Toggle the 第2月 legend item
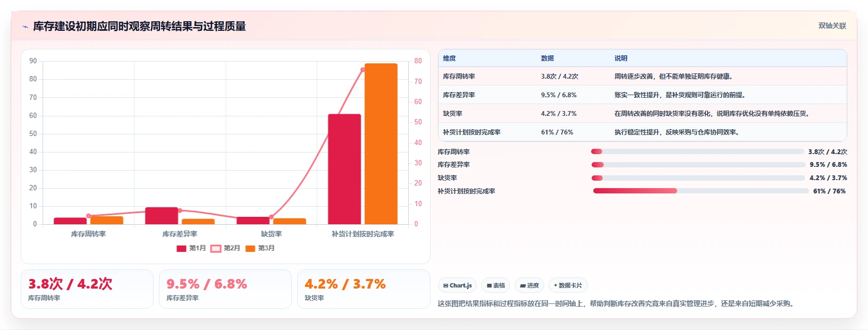Screen dimensions: 868x330 225,248
